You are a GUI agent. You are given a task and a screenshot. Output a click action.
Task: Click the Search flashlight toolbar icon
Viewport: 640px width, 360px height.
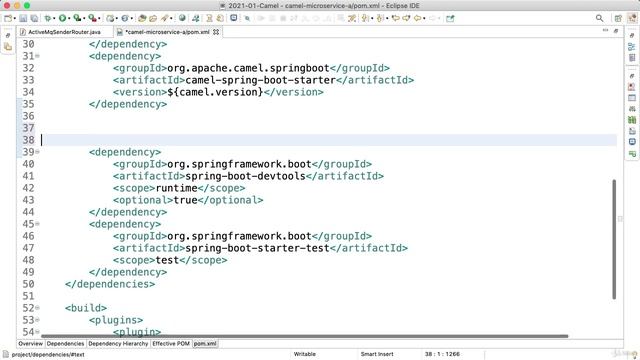tap(164, 18)
